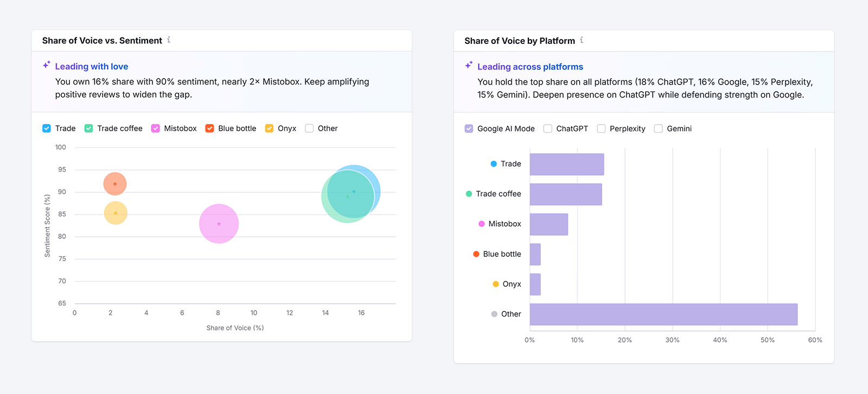The height and width of the screenshot is (394, 868).
Task: Click the Other label in bar chart
Action: click(511, 314)
